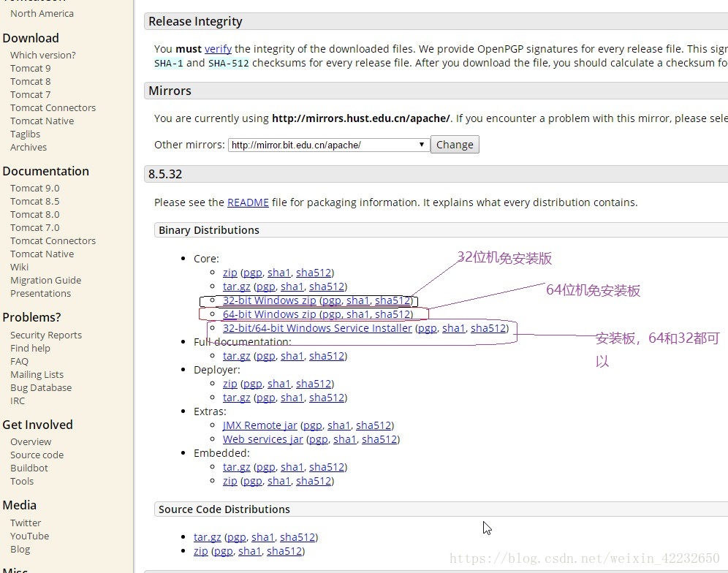This screenshot has width=728, height=573.
Task: Download the Embedded zip
Action: pos(230,481)
